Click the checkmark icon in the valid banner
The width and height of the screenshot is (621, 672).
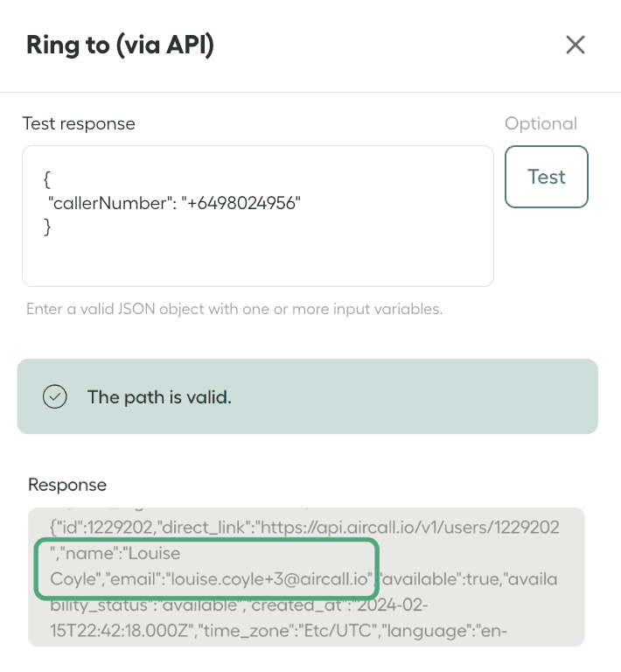point(55,396)
